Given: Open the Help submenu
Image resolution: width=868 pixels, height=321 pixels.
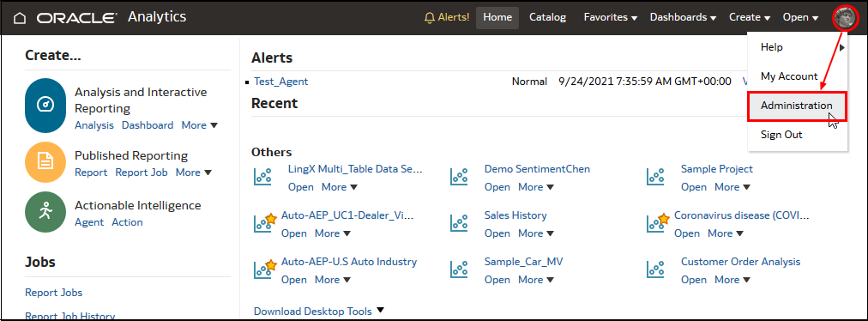Looking at the screenshot, I should 798,47.
